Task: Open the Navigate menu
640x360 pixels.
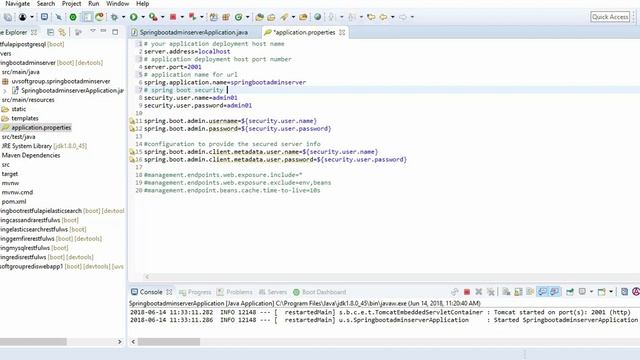Action: click(x=18, y=4)
